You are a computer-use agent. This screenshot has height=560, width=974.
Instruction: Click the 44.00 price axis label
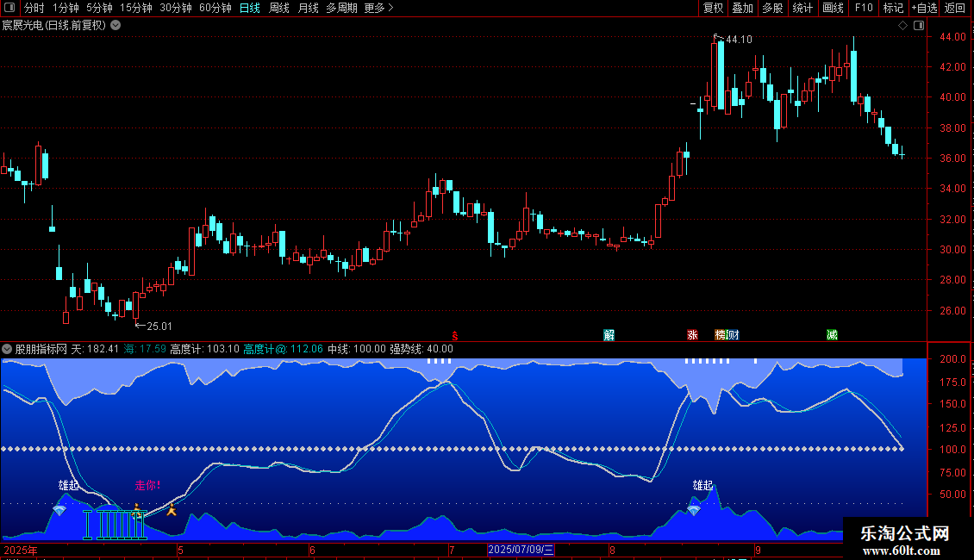point(952,37)
